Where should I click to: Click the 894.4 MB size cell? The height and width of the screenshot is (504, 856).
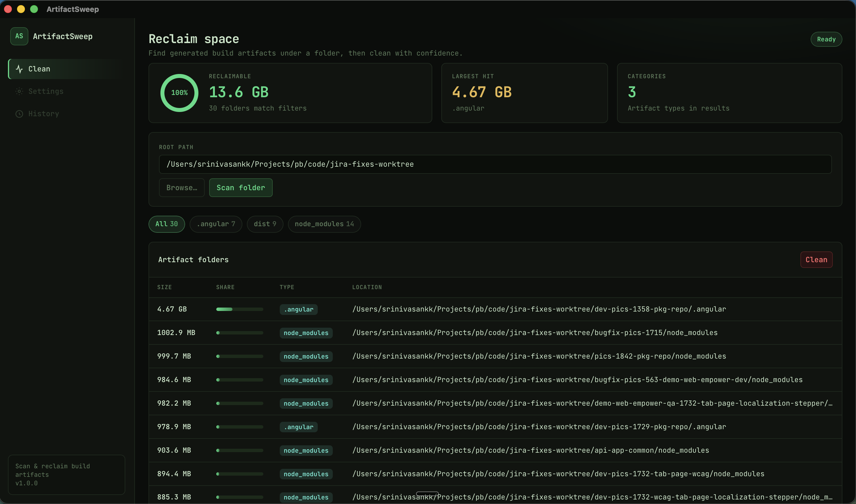click(174, 474)
